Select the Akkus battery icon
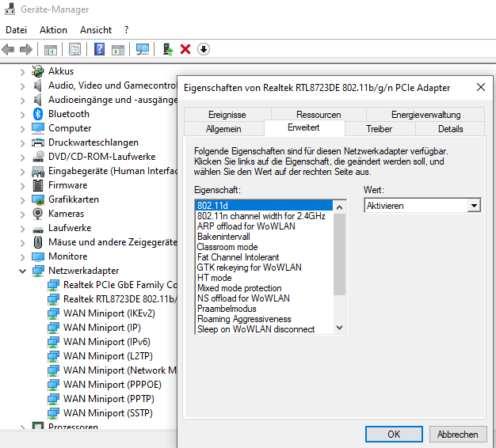 pyautogui.click(x=38, y=71)
